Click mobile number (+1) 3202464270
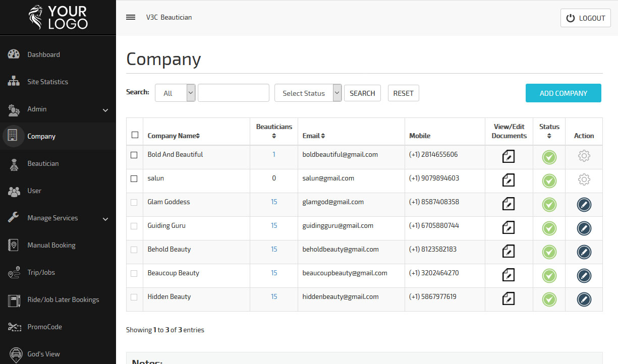Image resolution: width=618 pixels, height=364 pixels. pyautogui.click(x=434, y=273)
